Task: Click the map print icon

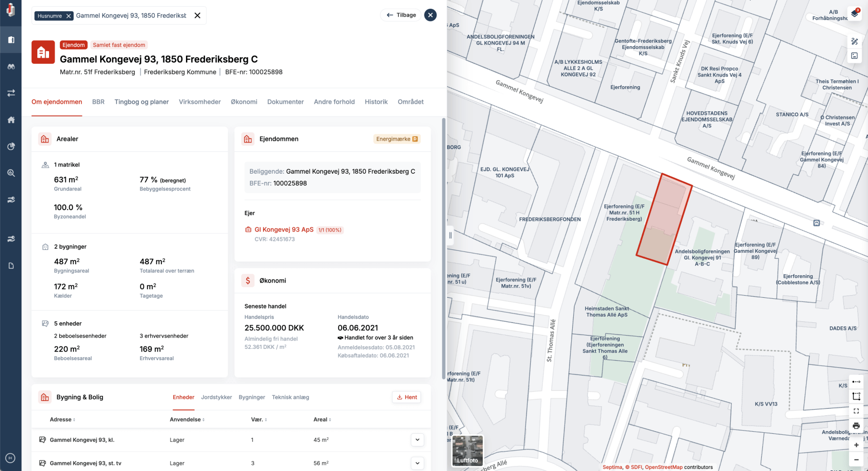Action: pyautogui.click(x=856, y=426)
